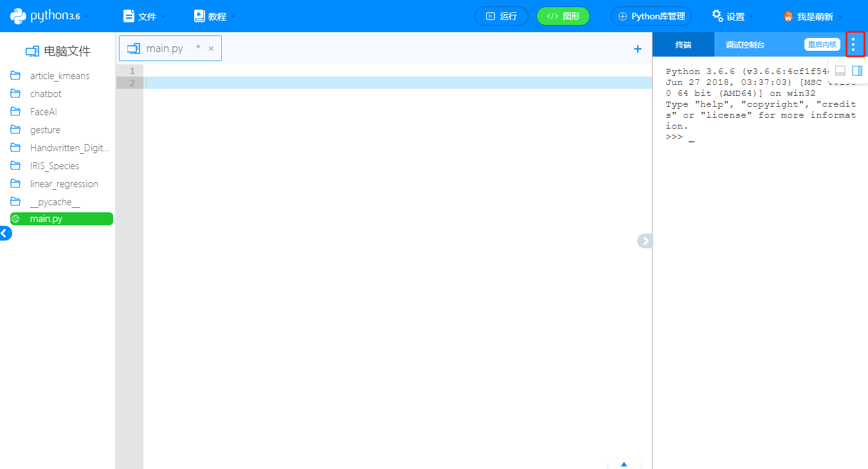This screenshot has width=868, height=469.
Task: Collapse the file sidebar with left arrow
Action: coord(5,234)
